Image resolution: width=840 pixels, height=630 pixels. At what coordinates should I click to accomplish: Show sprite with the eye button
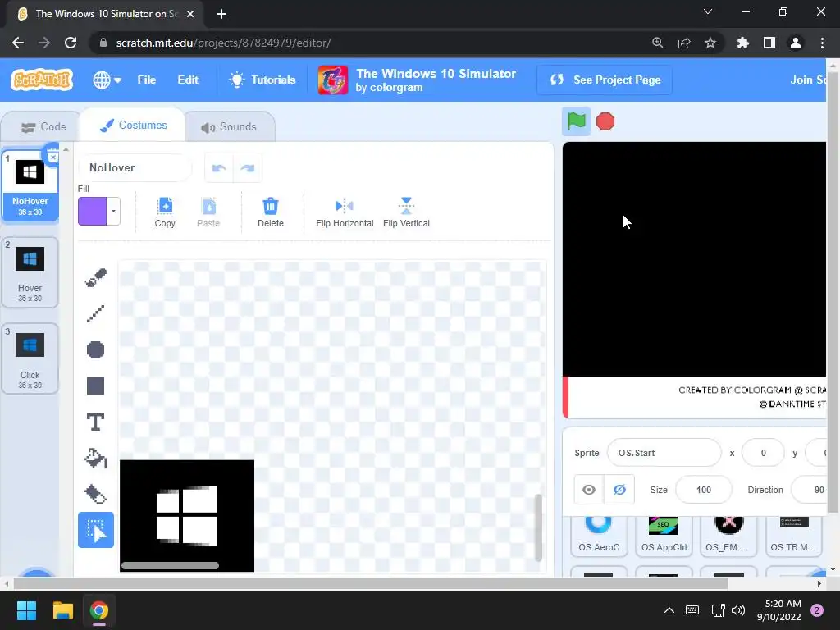589,490
